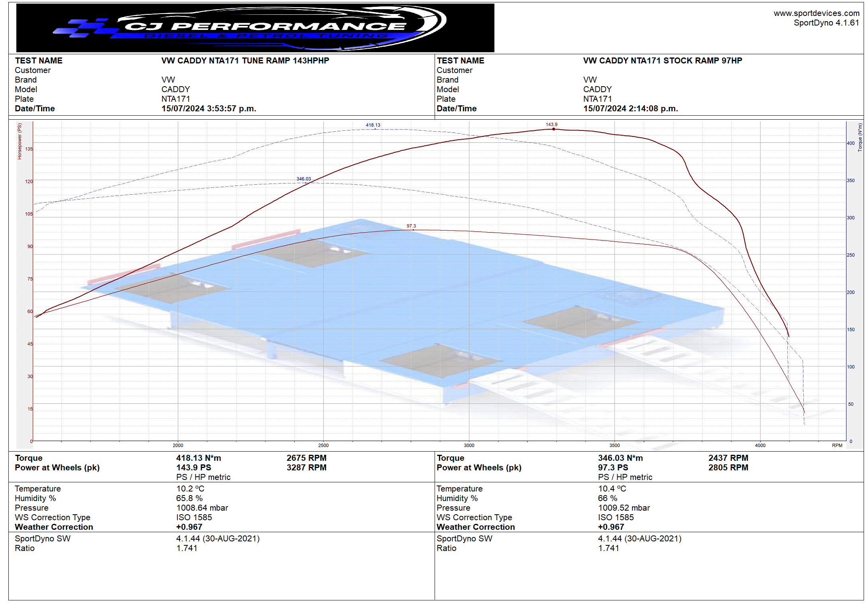Screen dimensions: 868x606
Task: Click the 143.9 PS power value
Action: 193,468
